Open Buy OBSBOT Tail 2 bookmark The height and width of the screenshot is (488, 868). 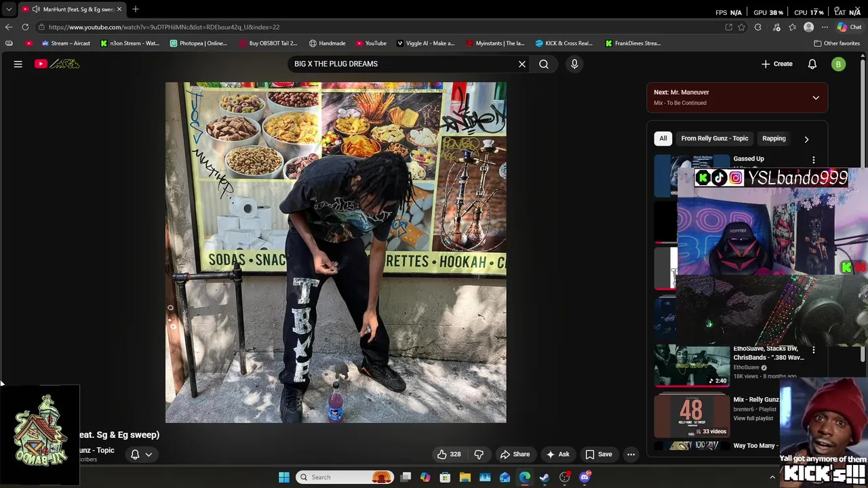268,43
